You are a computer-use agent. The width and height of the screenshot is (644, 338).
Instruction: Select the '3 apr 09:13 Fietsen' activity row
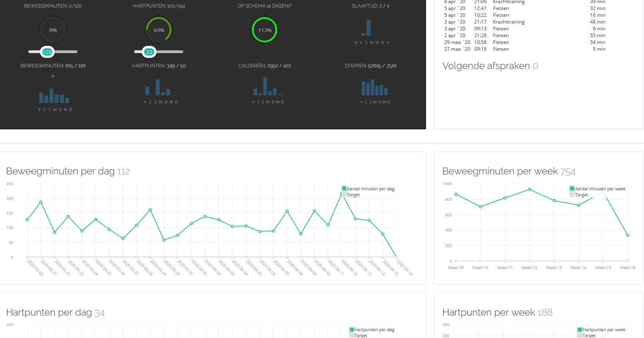tap(525, 29)
